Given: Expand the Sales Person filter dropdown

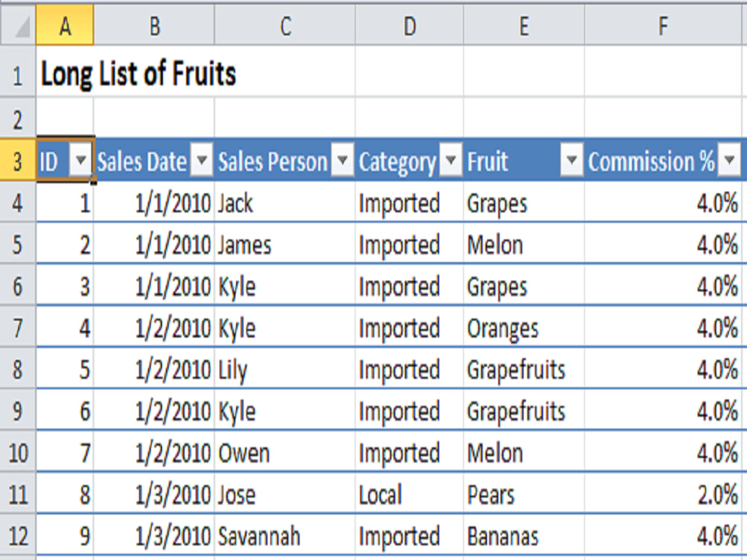Looking at the screenshot, I should pyautogui.click(x=342, y=161).
